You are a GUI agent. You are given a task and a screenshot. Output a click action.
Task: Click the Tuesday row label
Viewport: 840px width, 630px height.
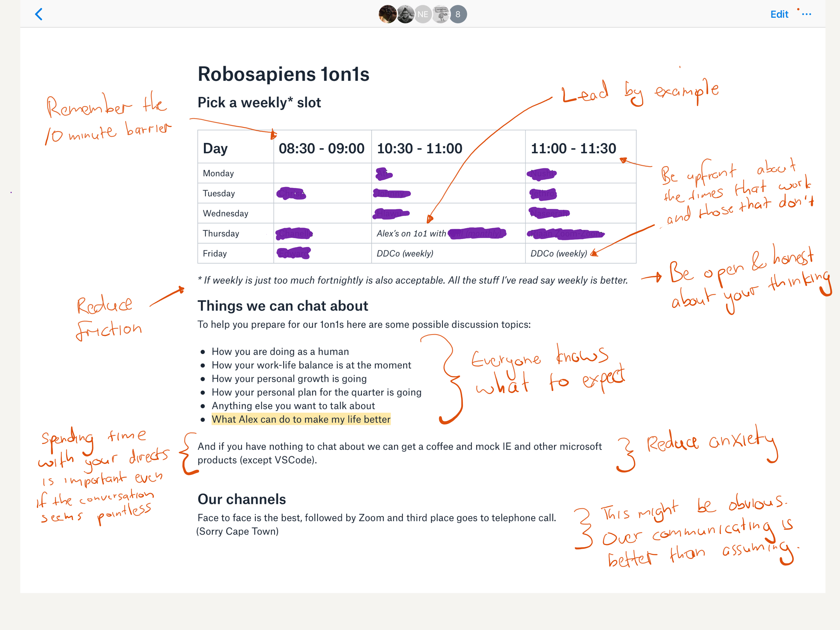[x=219, y=193]
